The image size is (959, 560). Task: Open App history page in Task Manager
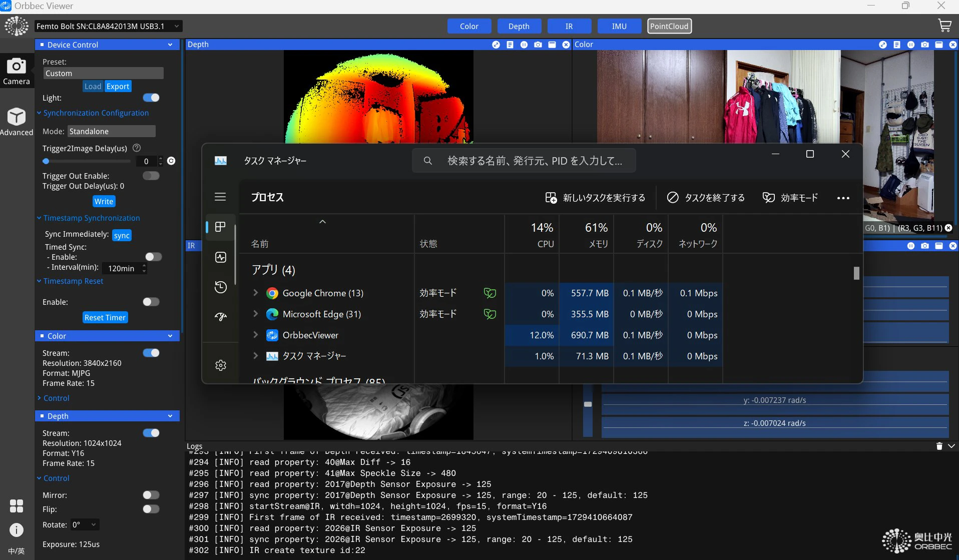click(220, 287)
